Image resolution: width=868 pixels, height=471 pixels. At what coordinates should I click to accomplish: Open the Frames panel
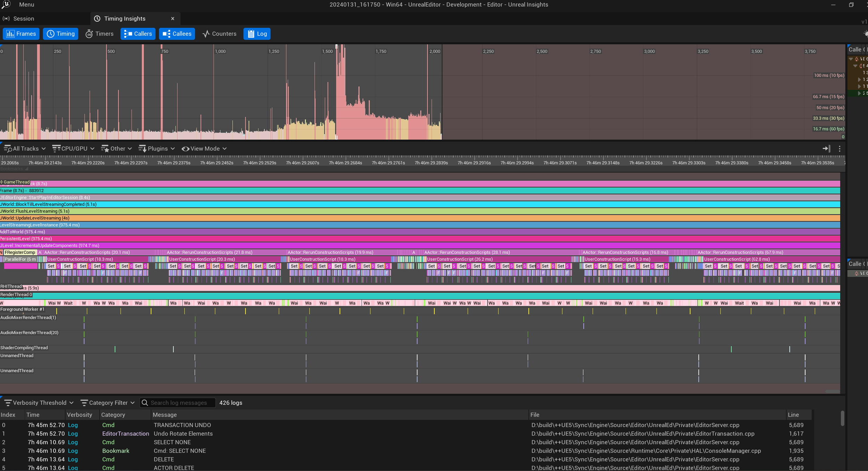pyautogui.click(x=21, y=34)
